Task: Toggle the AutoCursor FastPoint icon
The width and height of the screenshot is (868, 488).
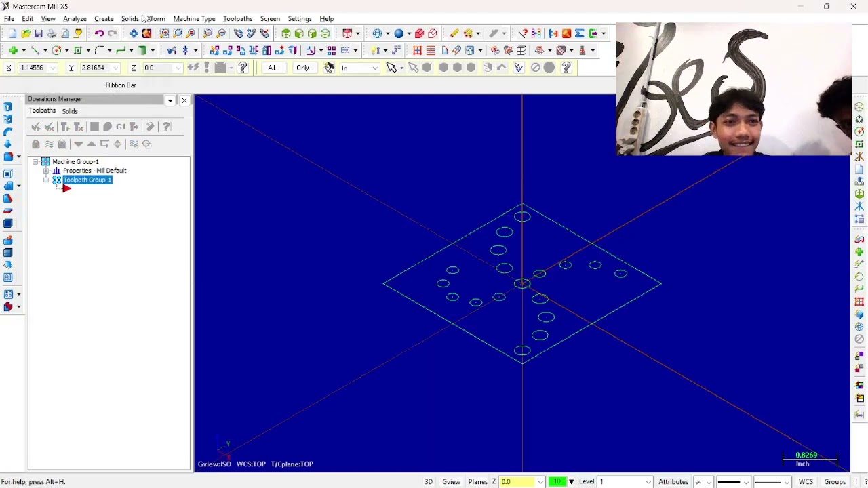Action: (193, 68)
